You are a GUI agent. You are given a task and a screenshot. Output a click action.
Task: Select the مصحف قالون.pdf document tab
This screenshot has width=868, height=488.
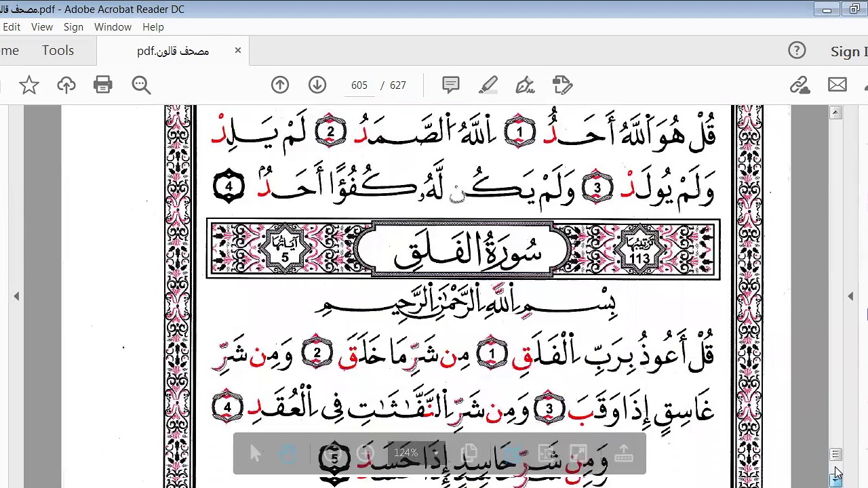[x=173, y=51]
